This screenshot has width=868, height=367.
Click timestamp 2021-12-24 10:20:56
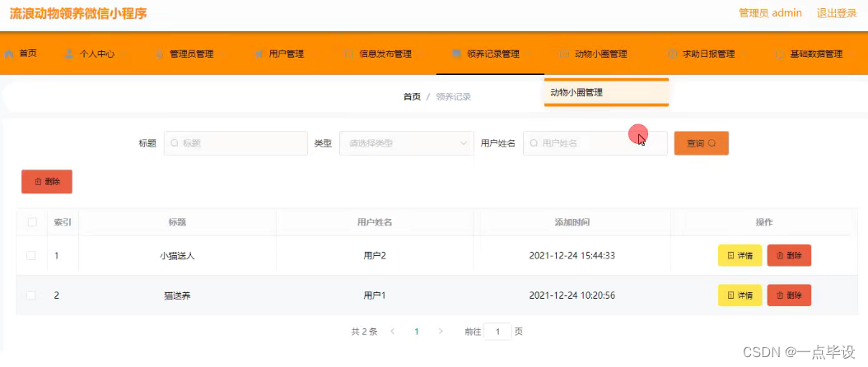(x=572, y=295)
